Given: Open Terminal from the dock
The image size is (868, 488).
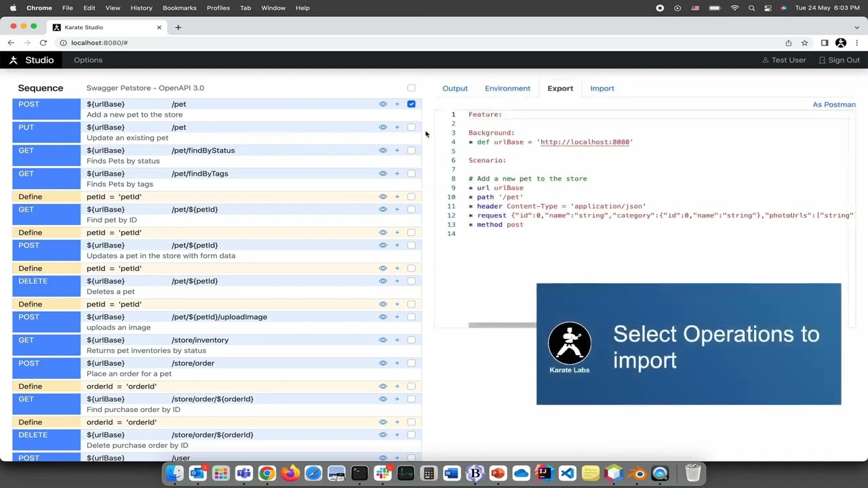Looking at the screenshot, I should (359, 473).
